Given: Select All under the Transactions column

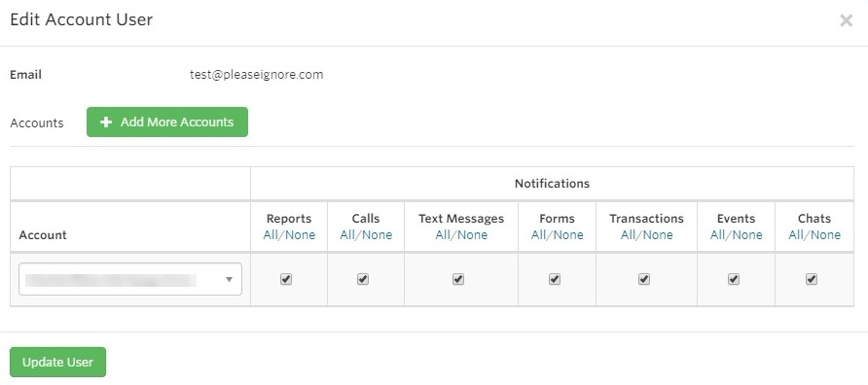Looking at the screenshot, I should (x=628, y=235).
